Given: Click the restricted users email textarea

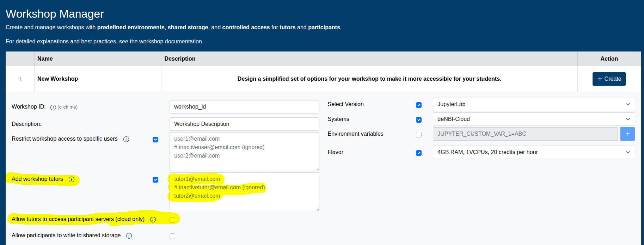Looking at the screenshot, I should click(244, 152).
